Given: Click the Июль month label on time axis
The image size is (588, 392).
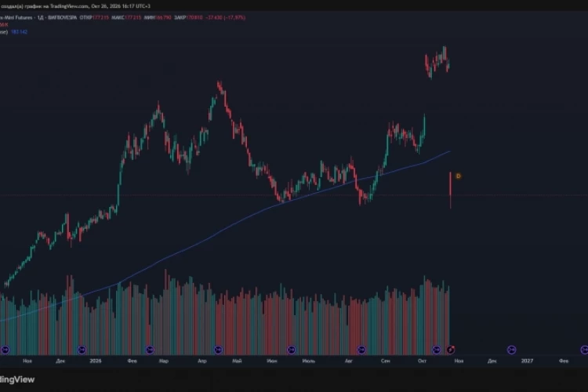Looking at the screenshot, I should coord(309,361).
